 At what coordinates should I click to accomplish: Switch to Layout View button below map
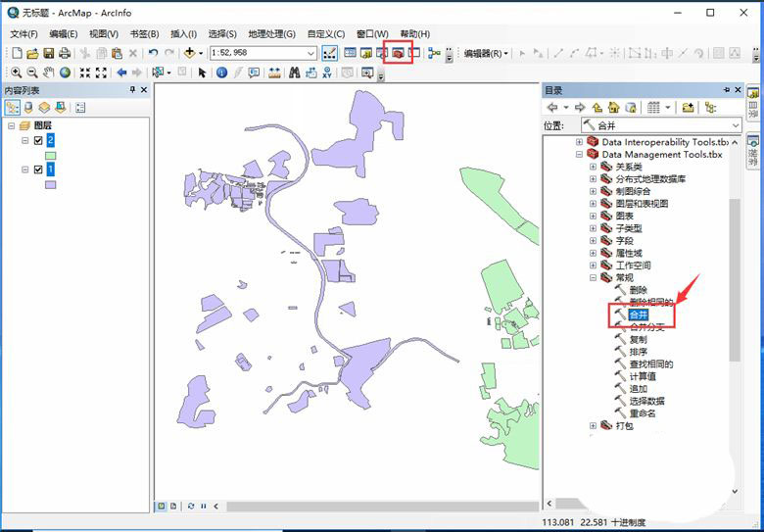[173, 507]
